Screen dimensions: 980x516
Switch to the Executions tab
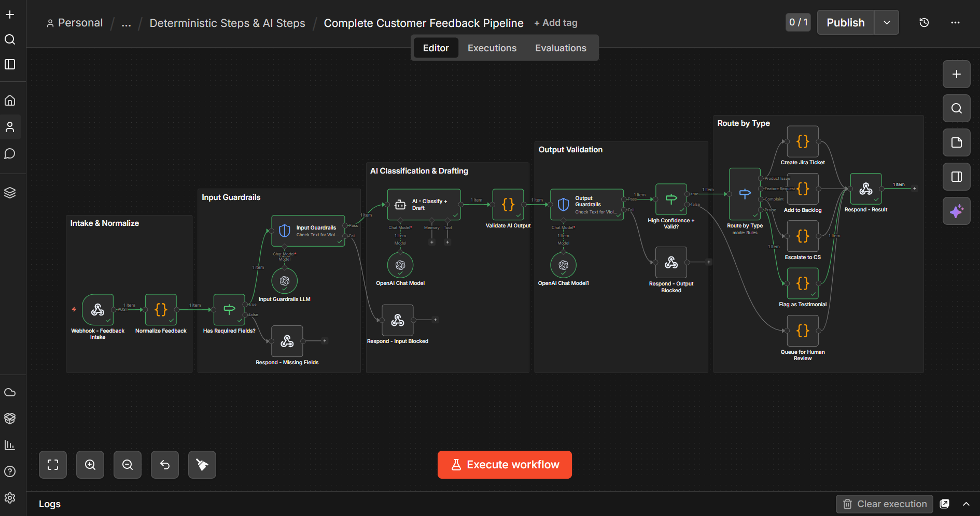click(x=492, y=48)
